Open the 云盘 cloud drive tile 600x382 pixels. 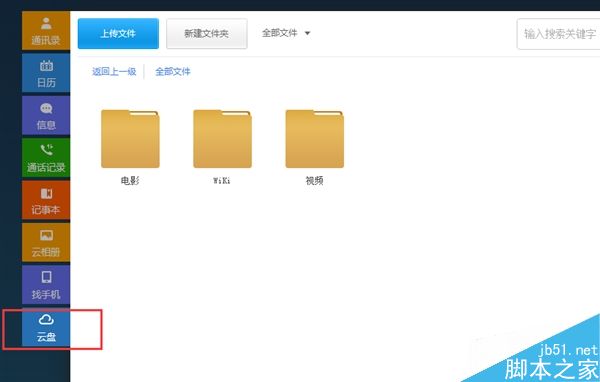(46, 328)
